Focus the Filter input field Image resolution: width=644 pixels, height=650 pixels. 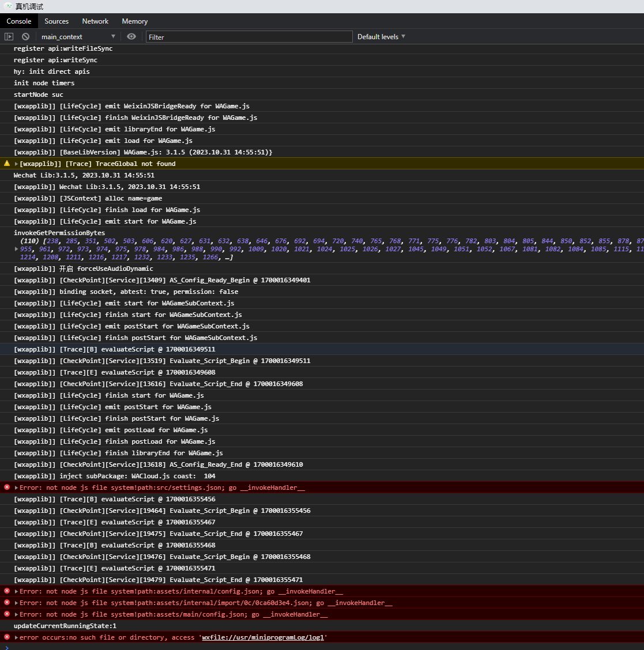(x=249, y=37)
